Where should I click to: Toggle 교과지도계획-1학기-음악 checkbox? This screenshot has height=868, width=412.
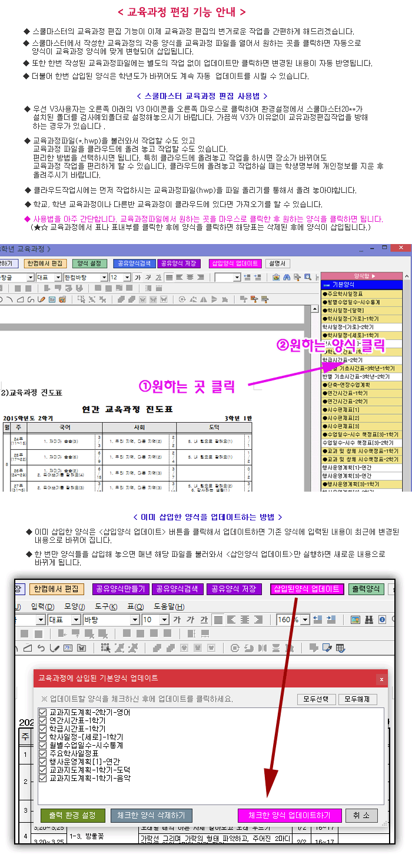click(x=42, y=778)
